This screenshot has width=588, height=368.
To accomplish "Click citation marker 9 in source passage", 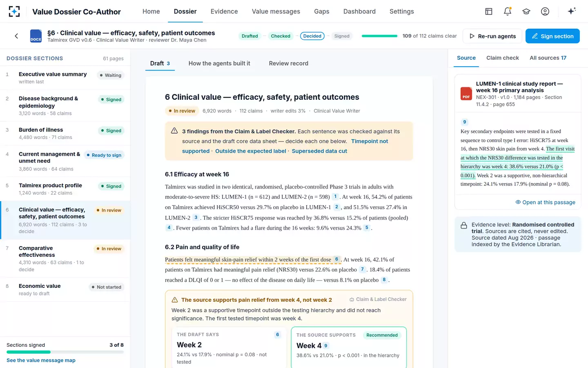I will pos(464,122).
